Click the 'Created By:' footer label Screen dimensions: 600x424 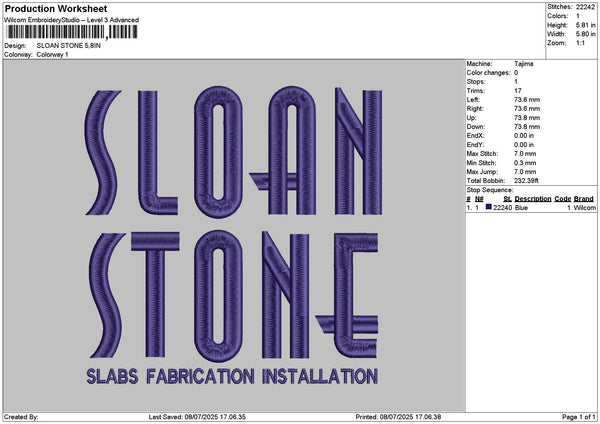(21, 417)
